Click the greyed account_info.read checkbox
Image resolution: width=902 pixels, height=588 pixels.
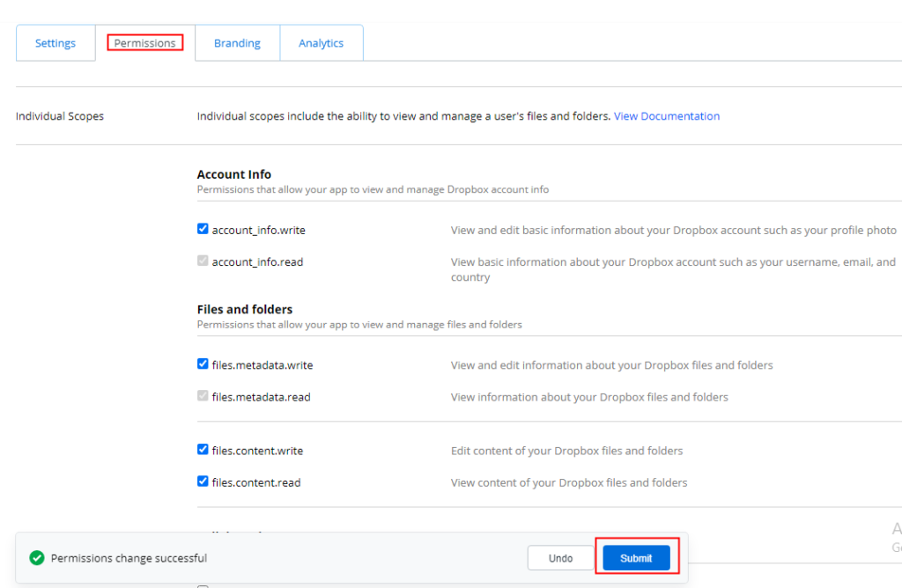click(203, 261)
